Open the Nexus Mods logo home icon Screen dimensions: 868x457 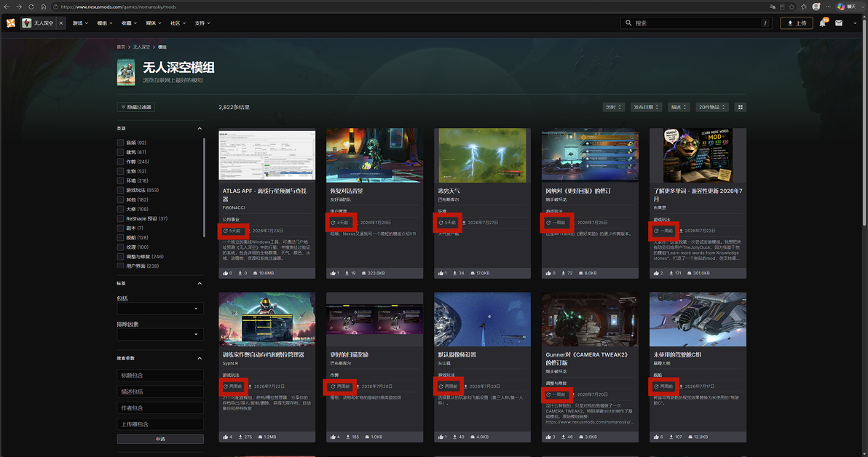tap(10, 23)
